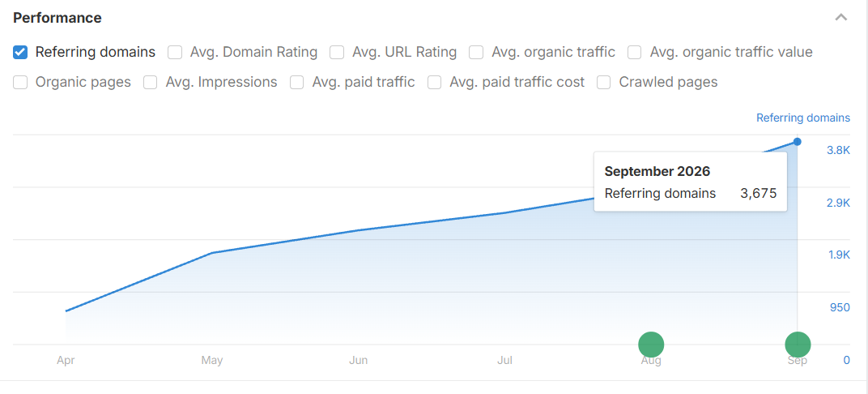Check the Organic pages checkbox
868x394 pixels.
click(x=20, y=83)
